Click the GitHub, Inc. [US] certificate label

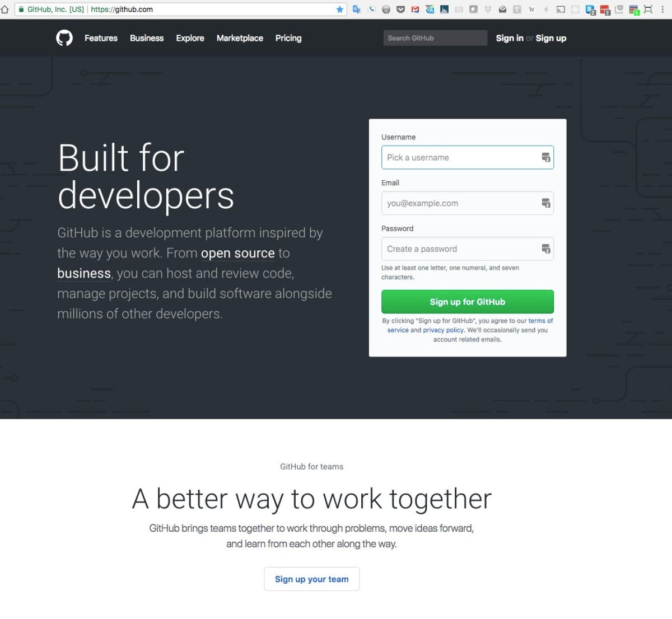click(x=55, y=10)
